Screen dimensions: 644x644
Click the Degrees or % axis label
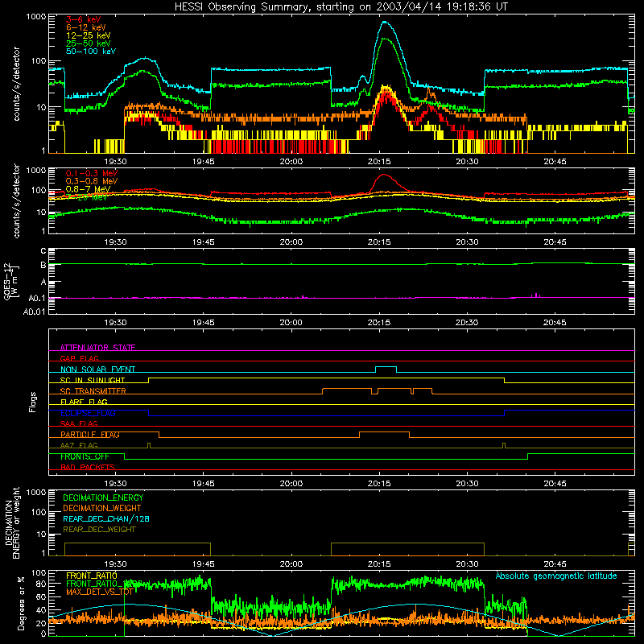click(x=21, y=603)
